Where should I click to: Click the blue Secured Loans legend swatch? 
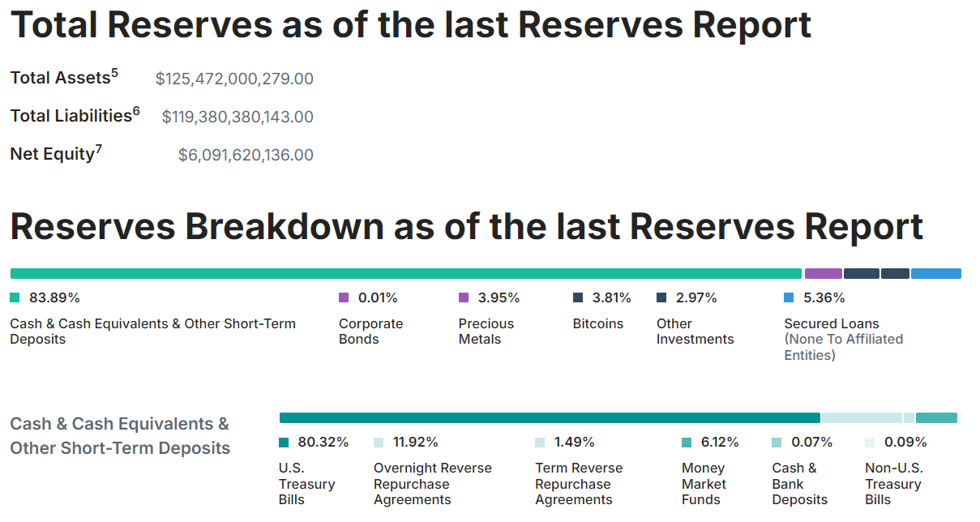(789, 297)
